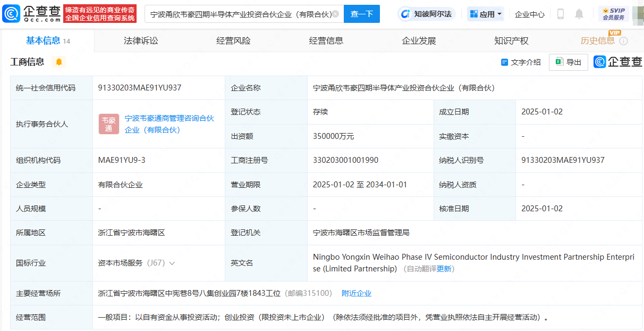644x331 pixels.
Task: Open the 经营信息 tab
Action: 326,41
